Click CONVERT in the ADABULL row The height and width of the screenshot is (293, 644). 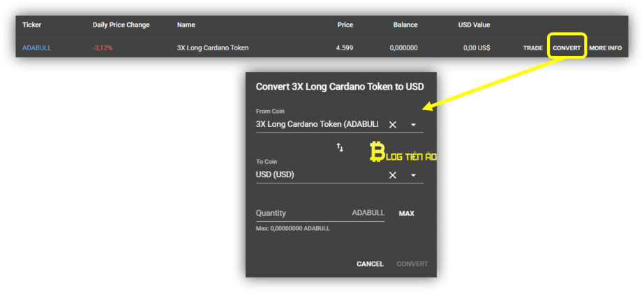567,48
